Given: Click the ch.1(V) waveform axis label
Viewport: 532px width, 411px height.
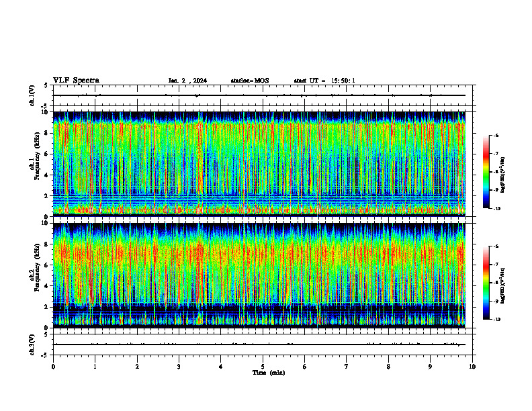Looking at the screenshot, I should [x=32, y=95].
